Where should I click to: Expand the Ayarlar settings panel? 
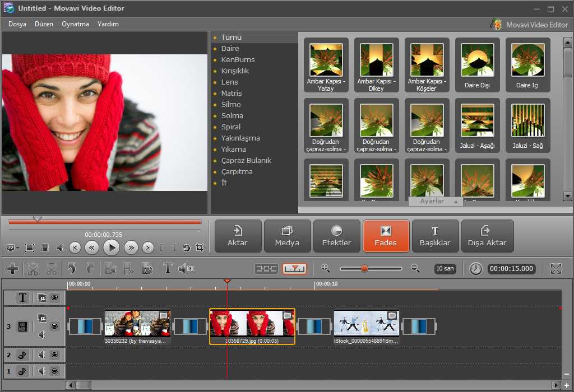[436, 202]
